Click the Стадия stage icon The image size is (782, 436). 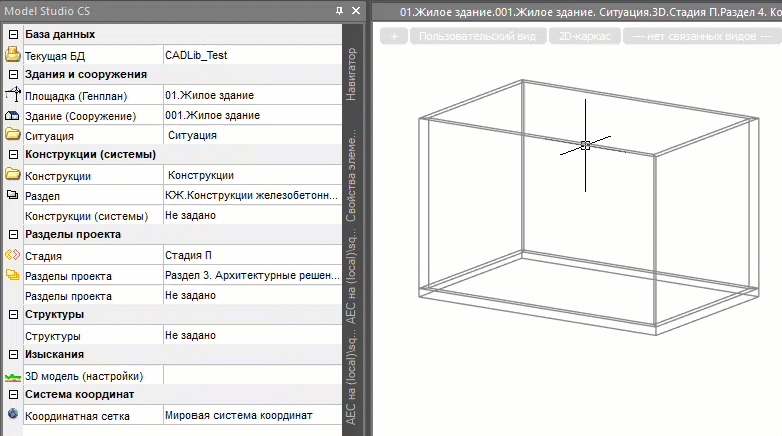[x=13, y=255]
